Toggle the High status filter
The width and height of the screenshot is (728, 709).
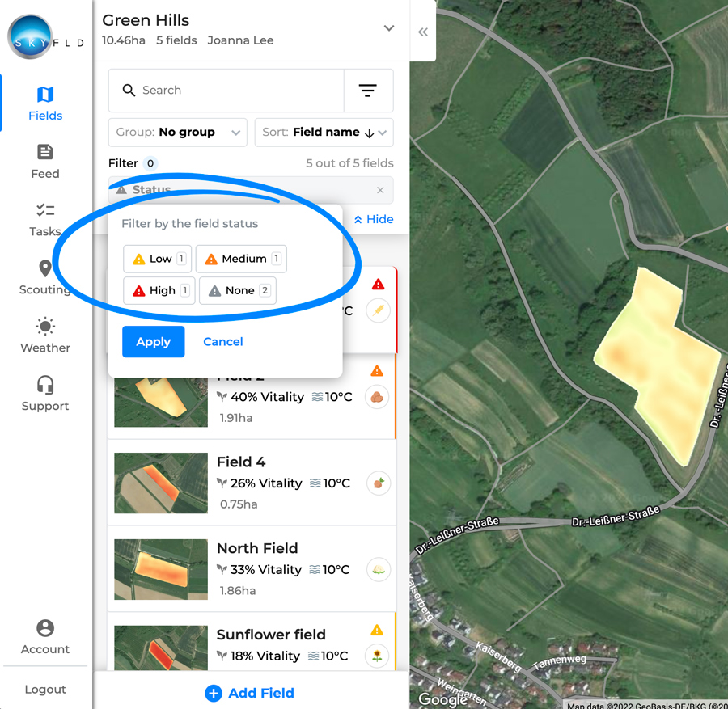(x=159, y=290)
